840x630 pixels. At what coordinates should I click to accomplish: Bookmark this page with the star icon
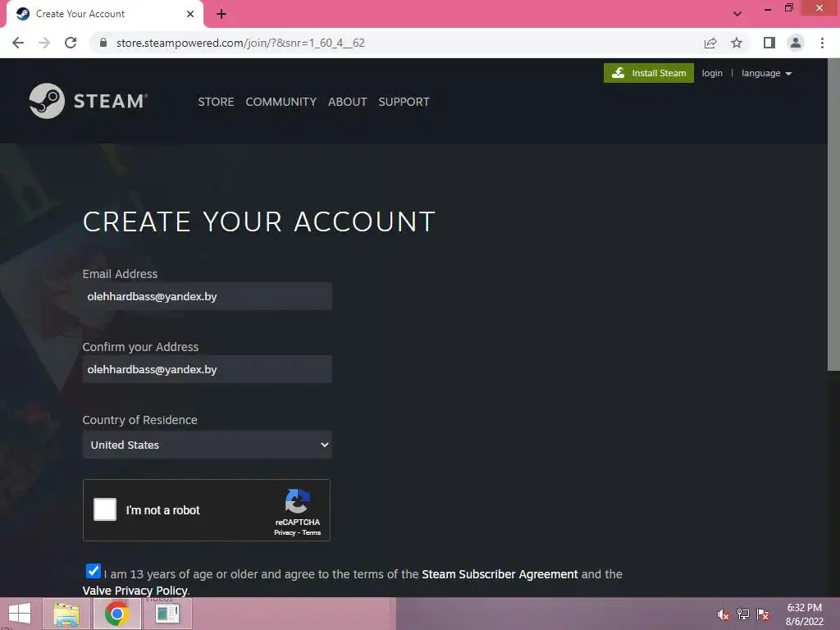(x=737, y=43)
